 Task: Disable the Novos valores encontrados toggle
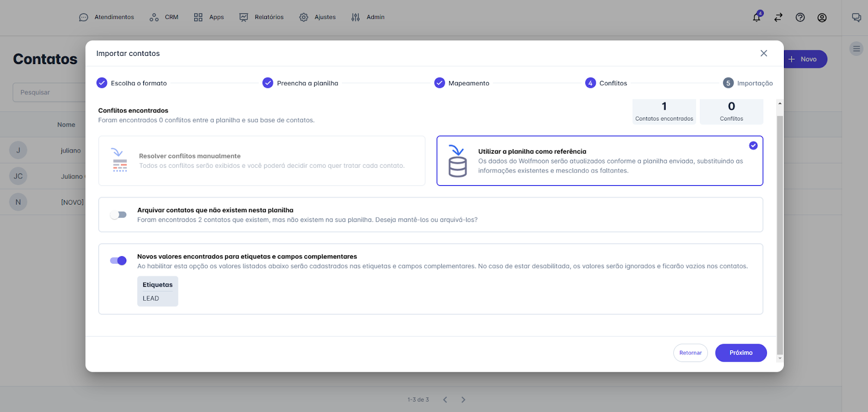point(118,261)
